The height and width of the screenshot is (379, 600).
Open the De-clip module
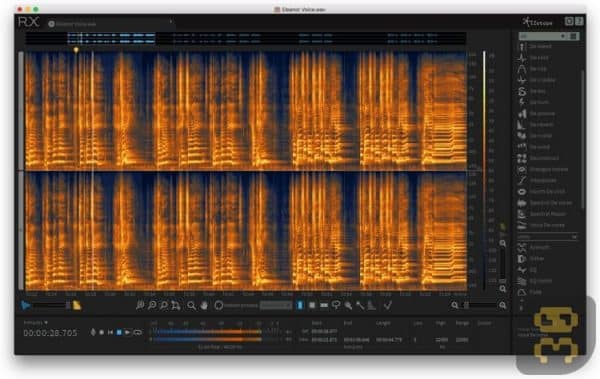pos(533,69)
